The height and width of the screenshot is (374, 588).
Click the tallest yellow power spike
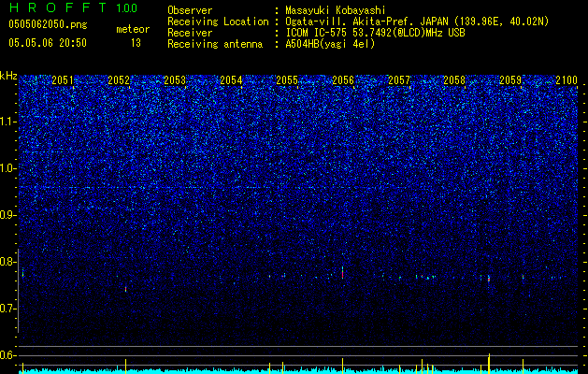(489, 363)
